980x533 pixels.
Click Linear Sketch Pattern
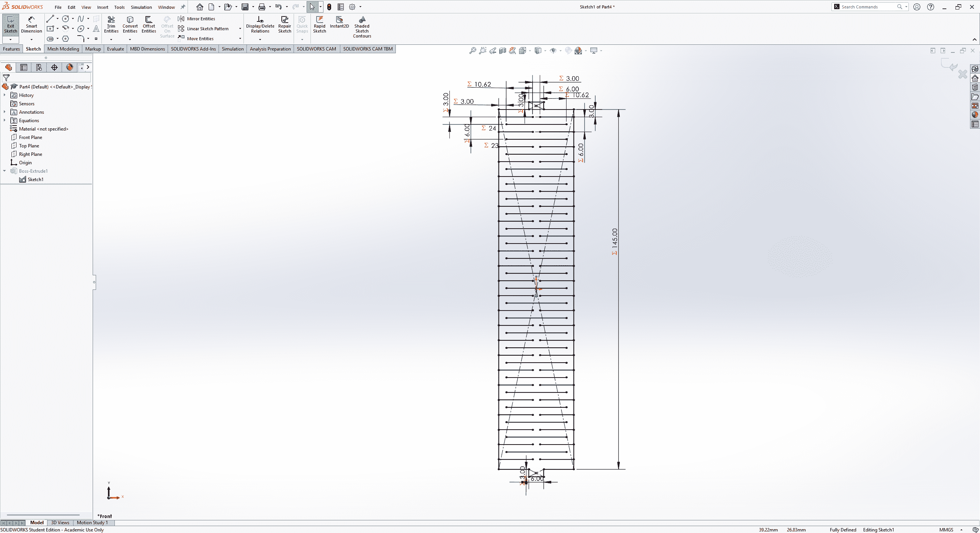tap(203, 29)
